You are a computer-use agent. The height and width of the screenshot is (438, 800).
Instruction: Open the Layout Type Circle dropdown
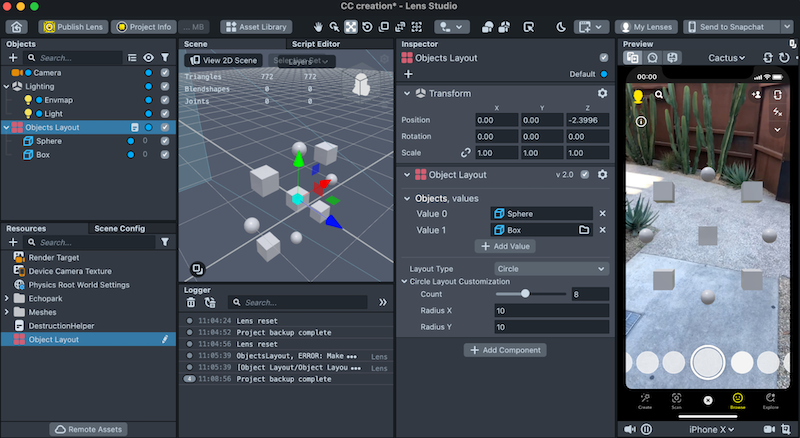coord(551,269)
